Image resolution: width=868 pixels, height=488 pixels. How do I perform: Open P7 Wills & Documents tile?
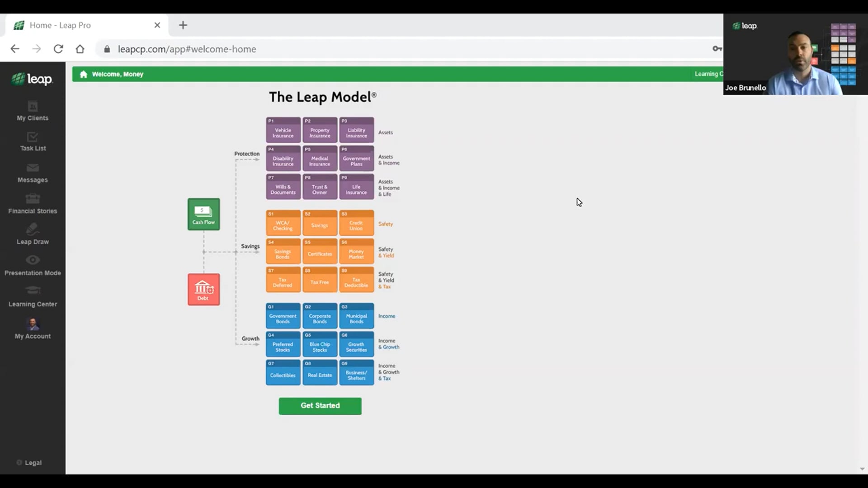(x=283, y=187)
